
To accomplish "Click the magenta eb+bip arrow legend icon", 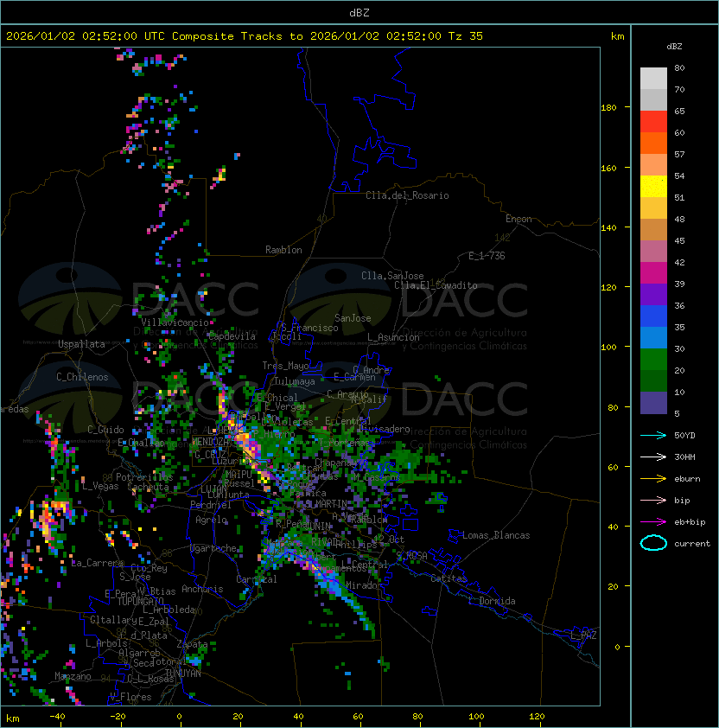I will (x=653, y=522).
